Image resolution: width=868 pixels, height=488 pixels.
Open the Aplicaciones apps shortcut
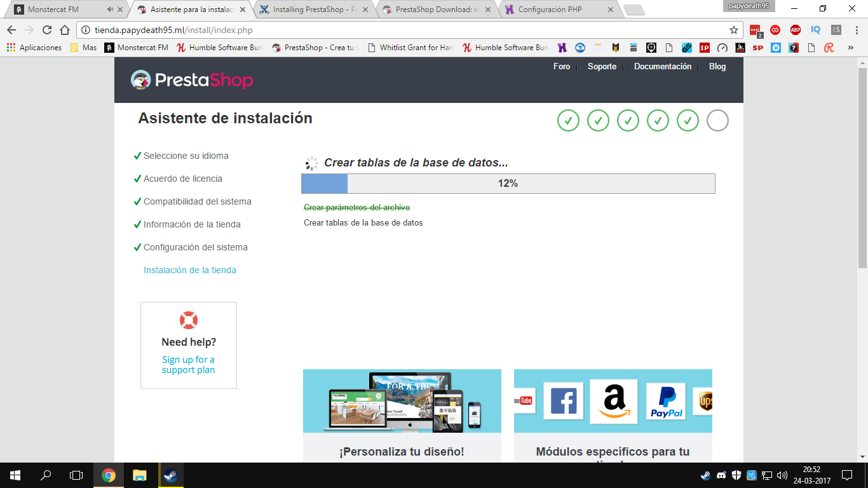coord(34,48)
